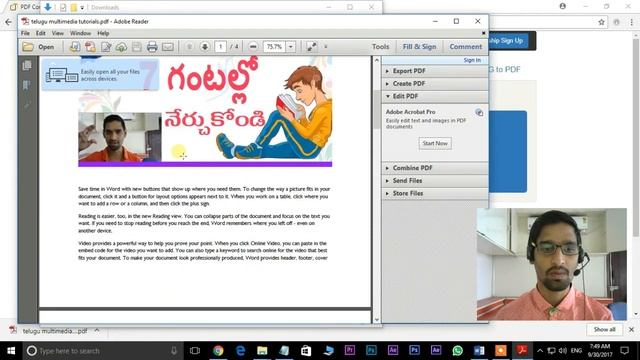Show hidden system tray icons
Image resolution: width=640 pixels, height=360 pixels.
coord(540,351)
